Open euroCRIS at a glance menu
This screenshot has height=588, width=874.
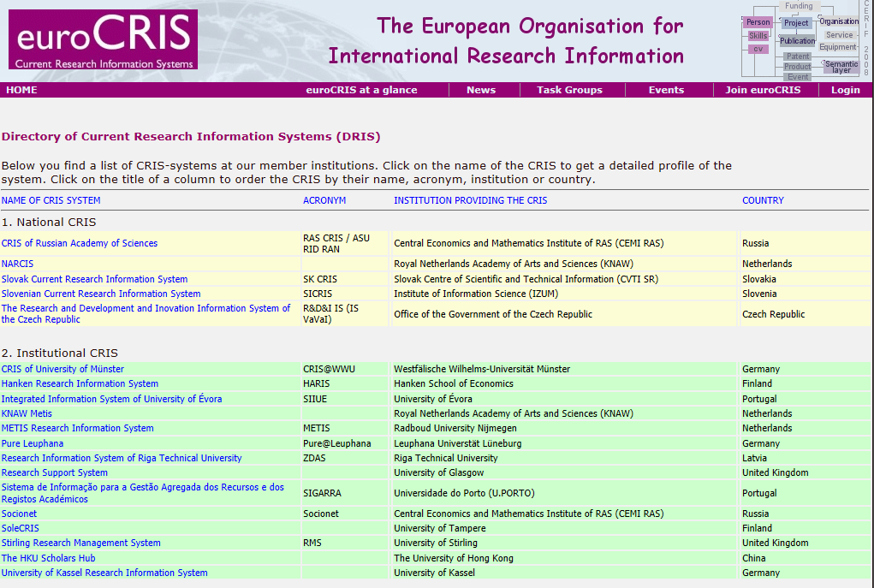click(x=361, y=90)
